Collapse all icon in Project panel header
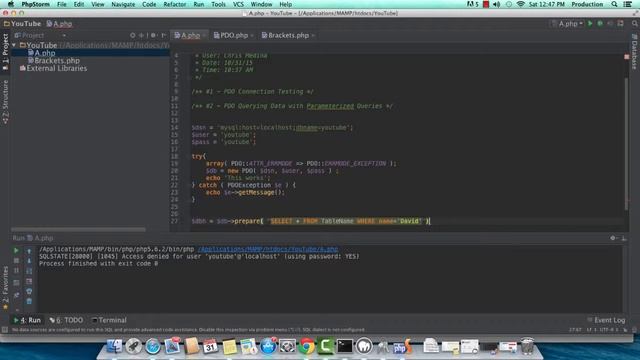The width and height of the screenshot is (640, 360). (x=142, y=36)
